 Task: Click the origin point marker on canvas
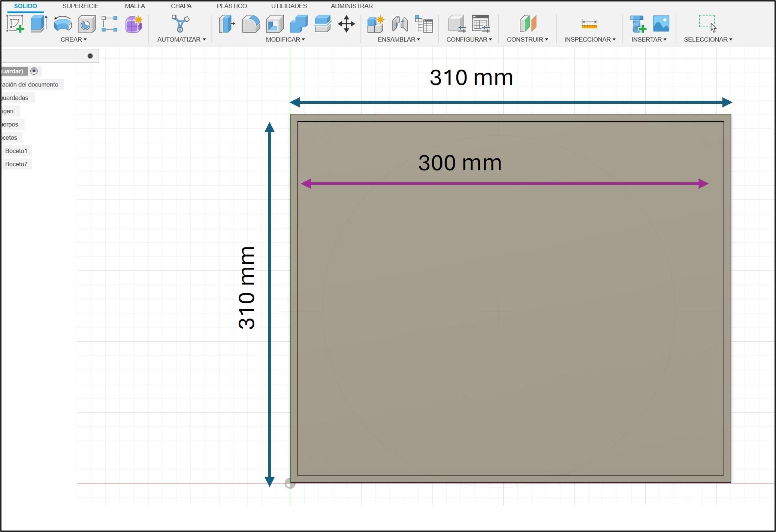290,484
